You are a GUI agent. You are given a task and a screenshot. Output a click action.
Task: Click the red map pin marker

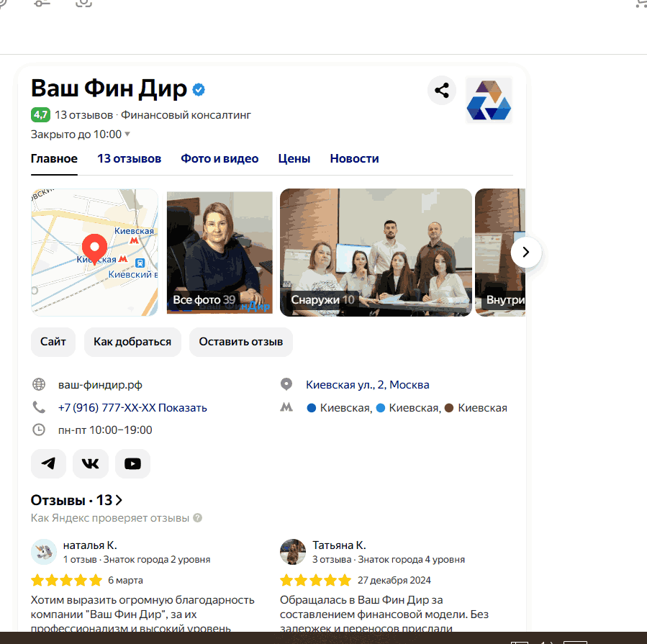(x=94, y=248)
